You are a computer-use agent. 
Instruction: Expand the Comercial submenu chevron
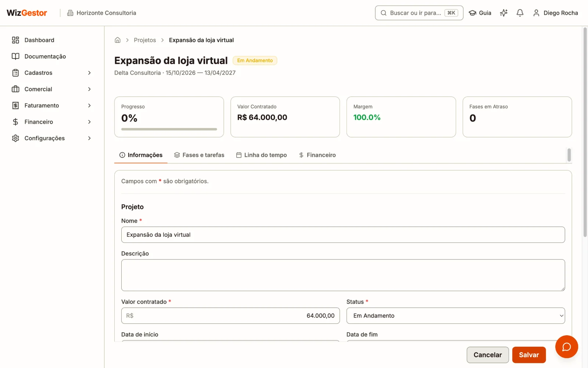tap(89, 89)
